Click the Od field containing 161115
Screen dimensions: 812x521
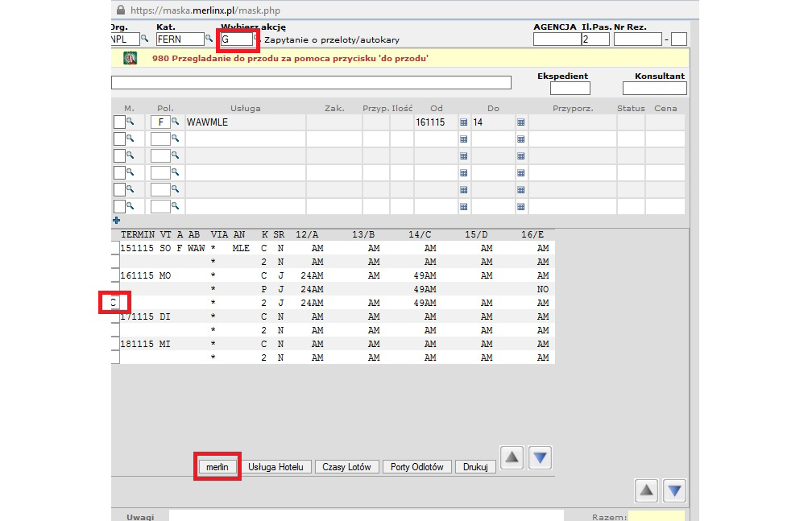click(436, 122)
